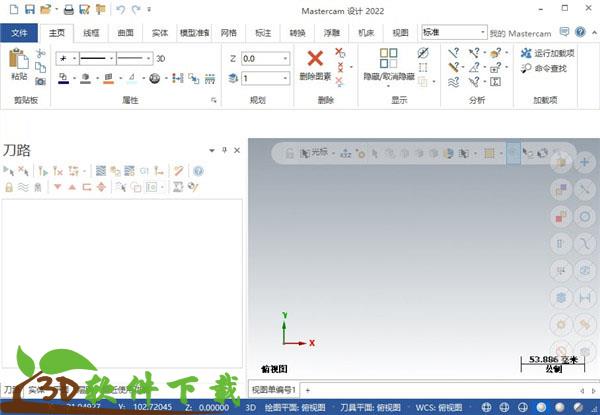Add a new viewsheet with the plus button
The image size is (600, 415).
pos(308,391)
